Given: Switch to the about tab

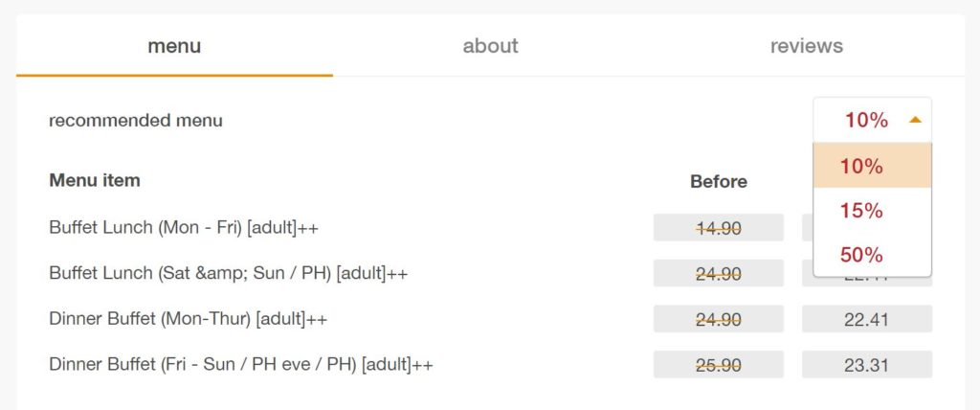Looking at the screenshot, I should point(490,46).
